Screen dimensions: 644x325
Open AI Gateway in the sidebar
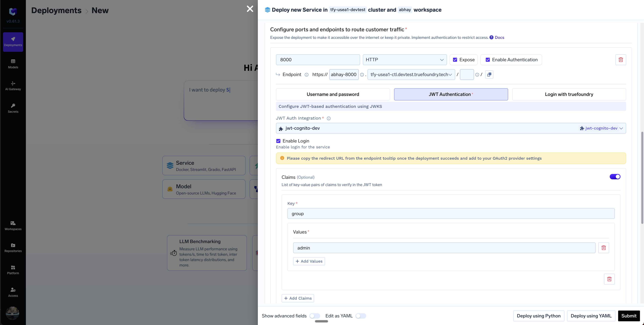[13, 86]
